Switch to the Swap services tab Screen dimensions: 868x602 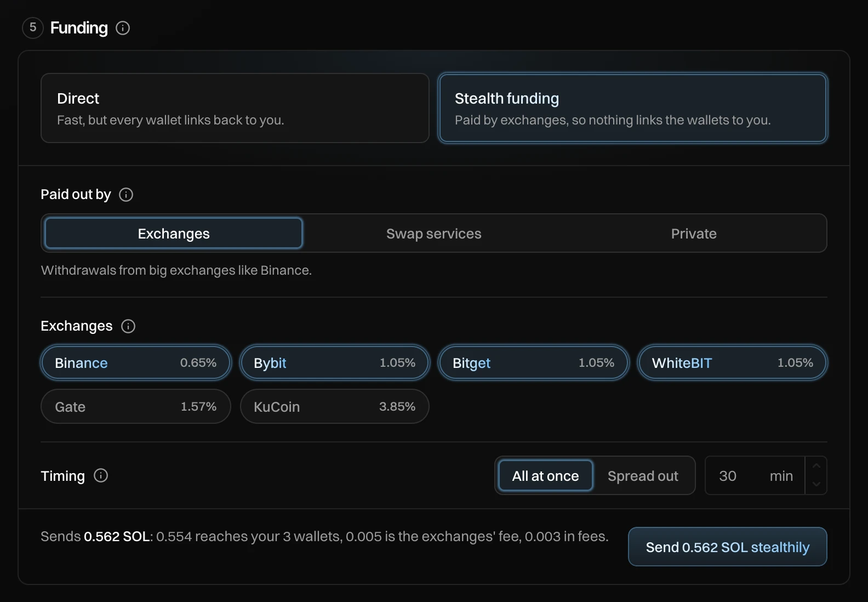click(434, 234)
